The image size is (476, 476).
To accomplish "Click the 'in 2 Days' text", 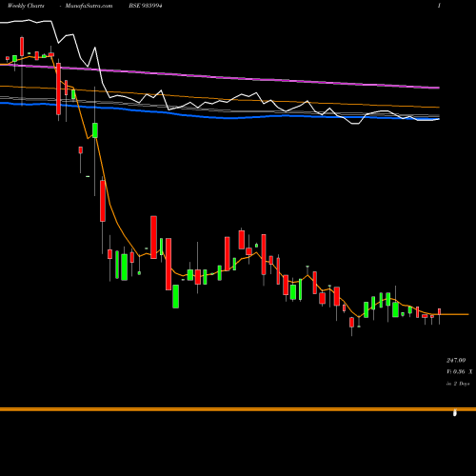I will point(458,384).
